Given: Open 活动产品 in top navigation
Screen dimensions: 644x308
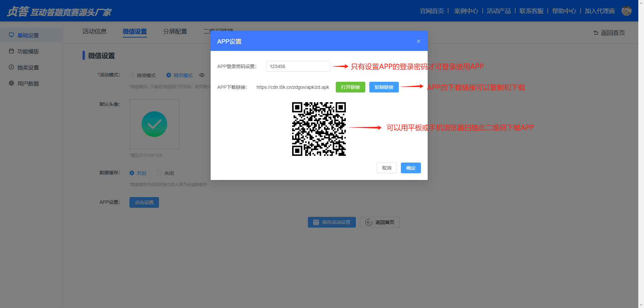Looking at the screenshot, I should (499, 11).
